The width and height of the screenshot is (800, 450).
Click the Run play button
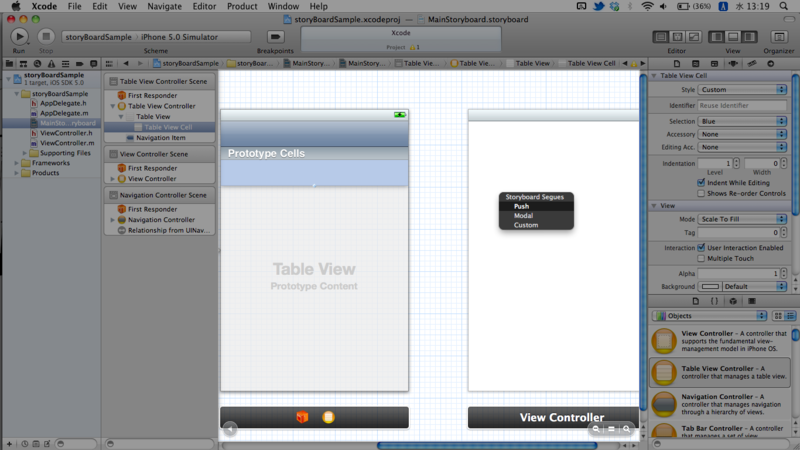pyautogui.click(x=19, y=37)
